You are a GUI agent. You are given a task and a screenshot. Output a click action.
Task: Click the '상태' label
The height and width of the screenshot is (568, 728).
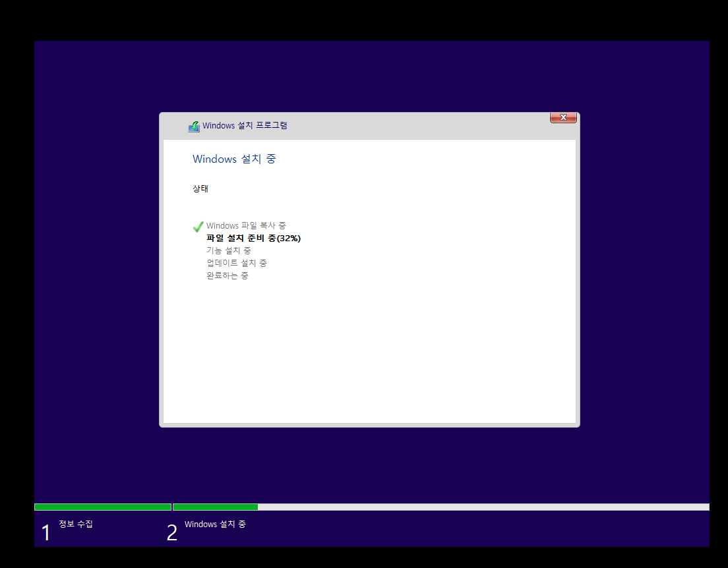coord(200,188)
